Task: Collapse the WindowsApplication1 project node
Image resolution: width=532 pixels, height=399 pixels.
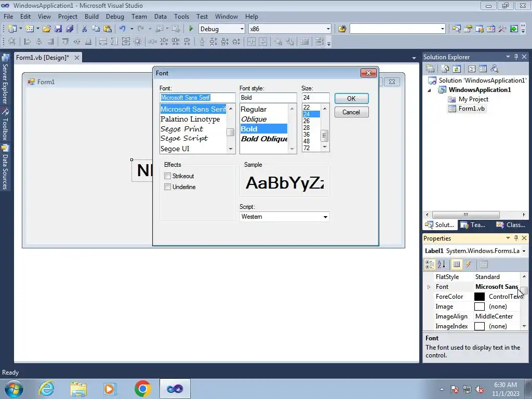Action: tap(430, 90)
